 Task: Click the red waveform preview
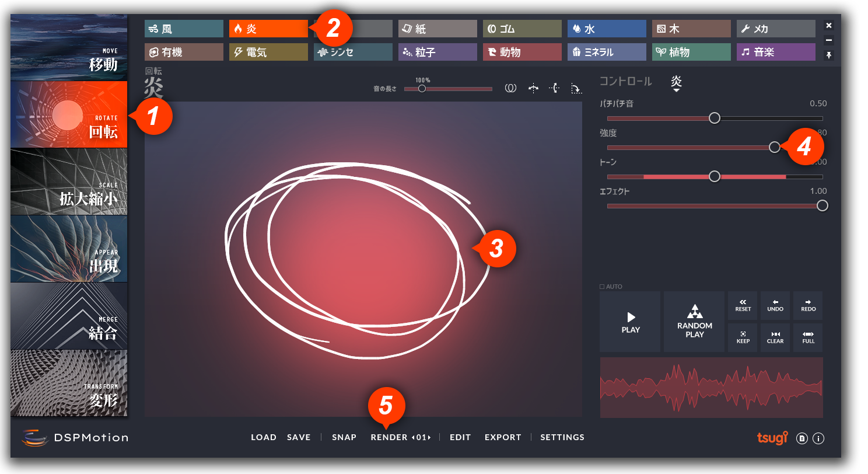pyautogui.click(x=712, y=388)
